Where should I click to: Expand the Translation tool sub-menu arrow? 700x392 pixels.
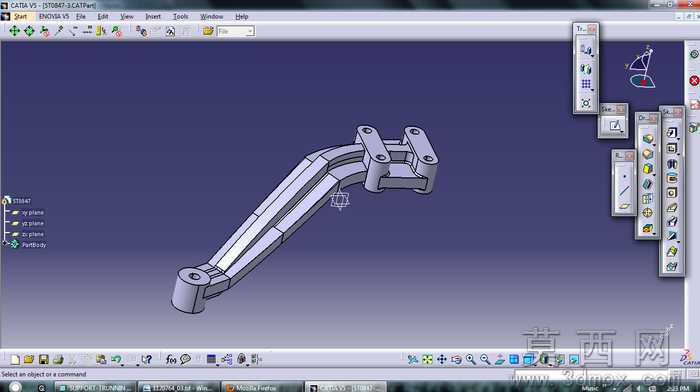(x=592, y=56)
